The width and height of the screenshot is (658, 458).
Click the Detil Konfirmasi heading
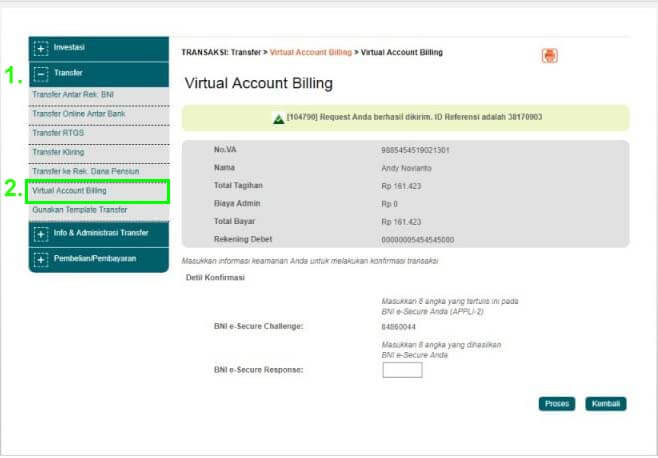[215, 277]
